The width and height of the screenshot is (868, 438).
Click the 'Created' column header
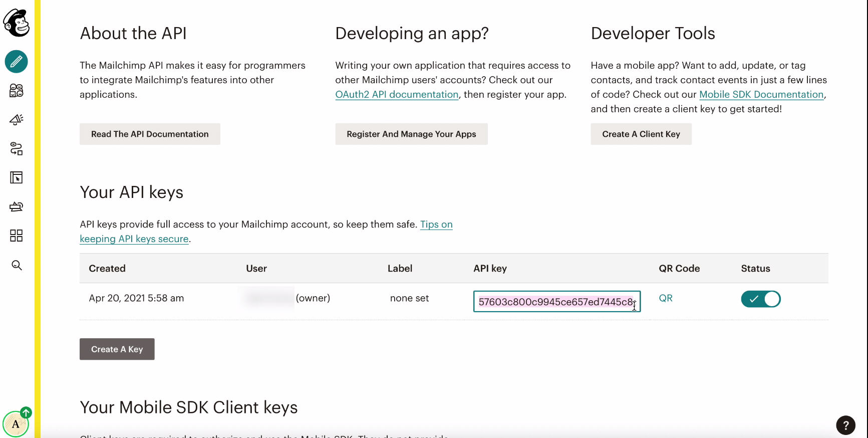point(107,269)
